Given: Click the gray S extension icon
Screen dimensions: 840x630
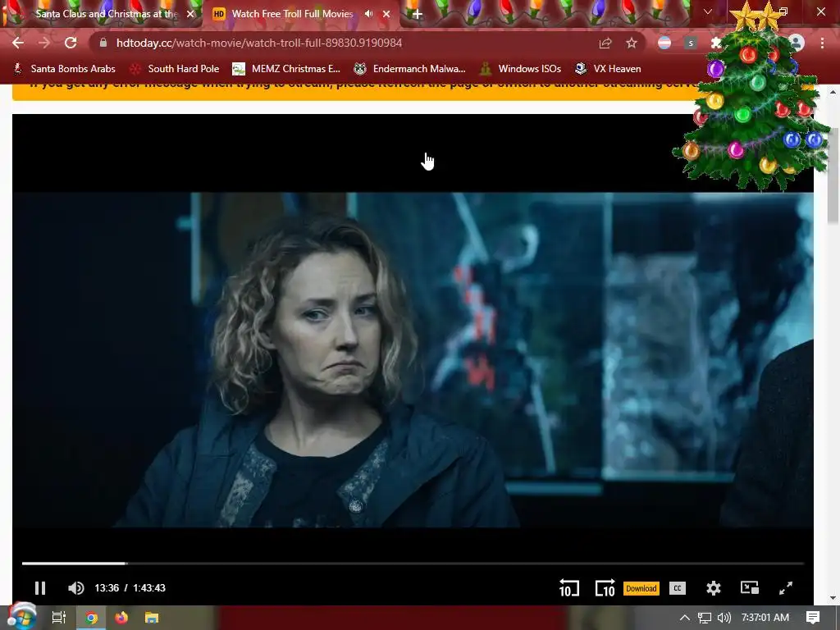Looking at the screenshot, I should click(691, 43).
